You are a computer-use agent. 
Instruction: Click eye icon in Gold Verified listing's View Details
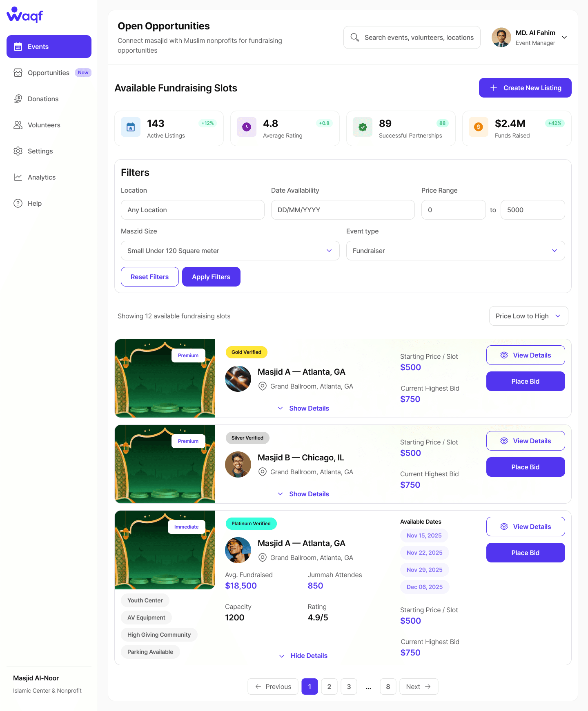click(x=504, y=355)
